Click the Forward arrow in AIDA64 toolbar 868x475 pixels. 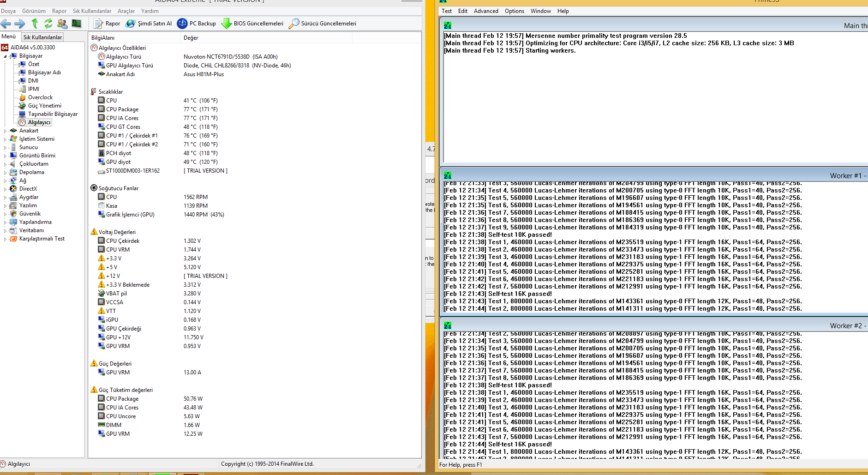[x=19, y=24]
